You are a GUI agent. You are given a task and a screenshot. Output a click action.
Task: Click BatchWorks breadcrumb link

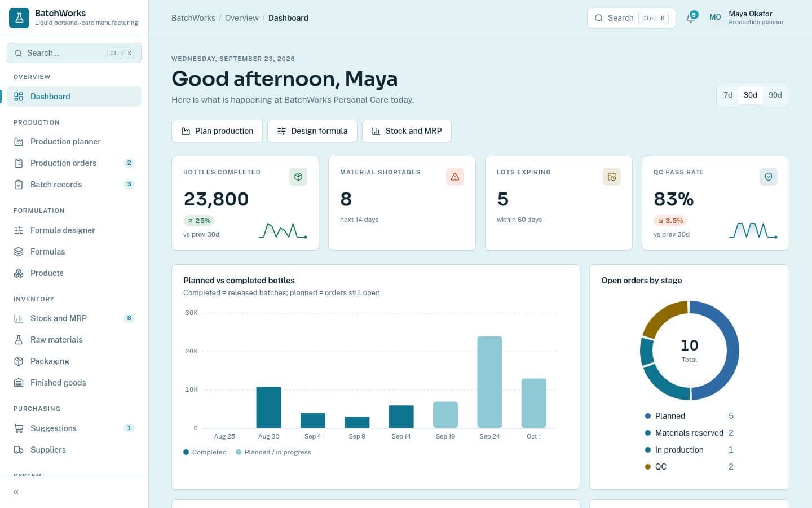[x=193, y=18]
